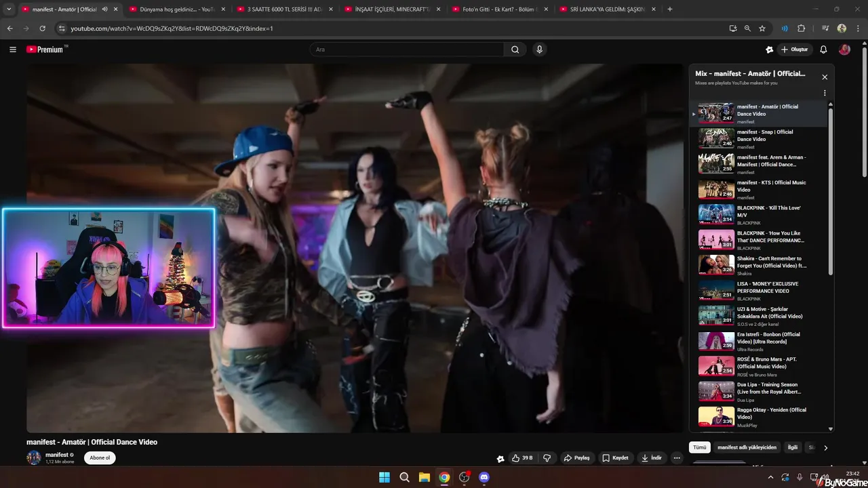The height and width of the screenshot is (488, 868).
Task: Open Discord from the taskbar
Action: point(484,477)
